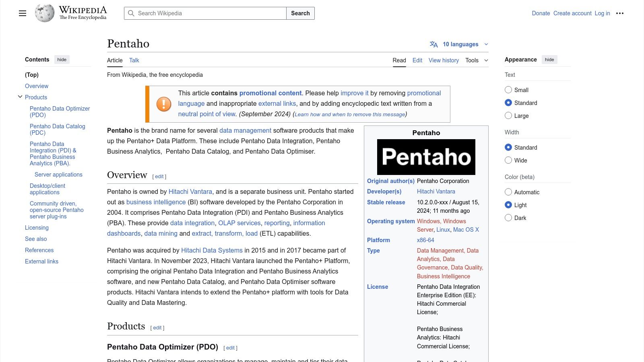This screenshot has height=362, width=644.
Task: Click Learn how to remove this message
Action: pyautogui.click(x=350, y=114)
